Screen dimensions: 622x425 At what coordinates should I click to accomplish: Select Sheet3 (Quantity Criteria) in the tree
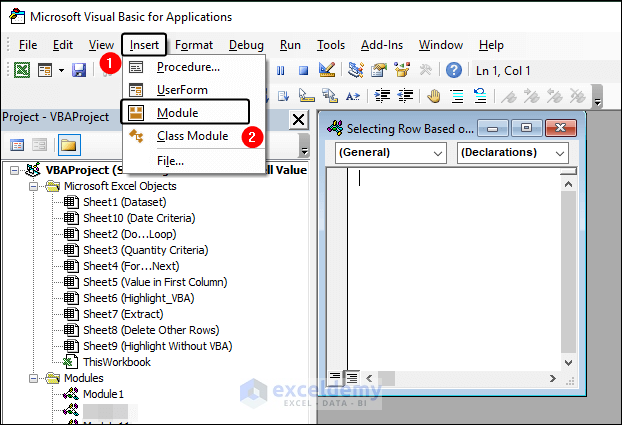coord(146,250)
